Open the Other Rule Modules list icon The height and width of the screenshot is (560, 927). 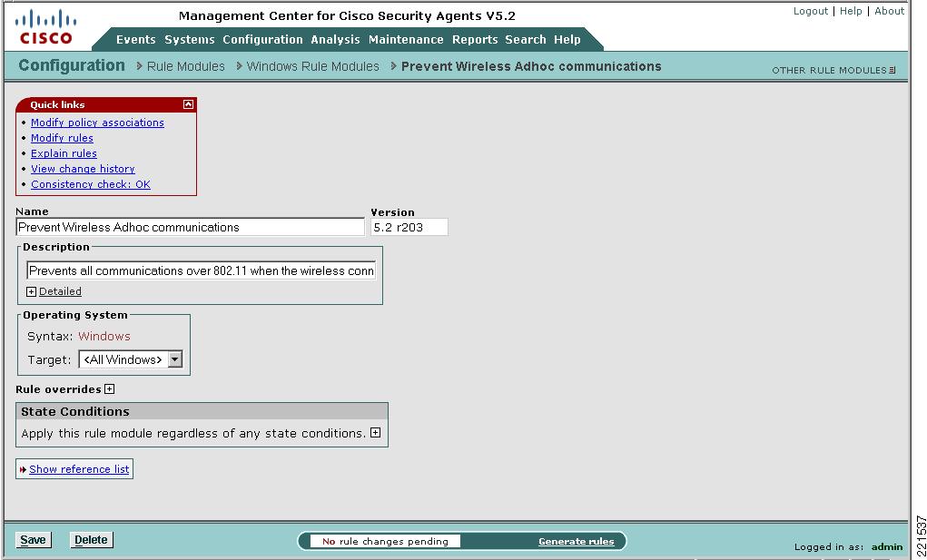892,70
